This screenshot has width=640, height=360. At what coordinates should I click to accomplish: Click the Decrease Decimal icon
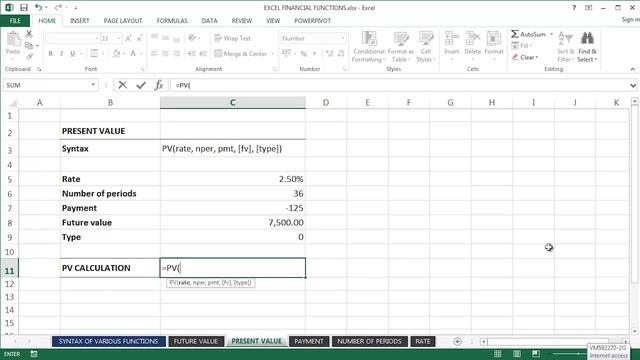click(x=341, y=53)
